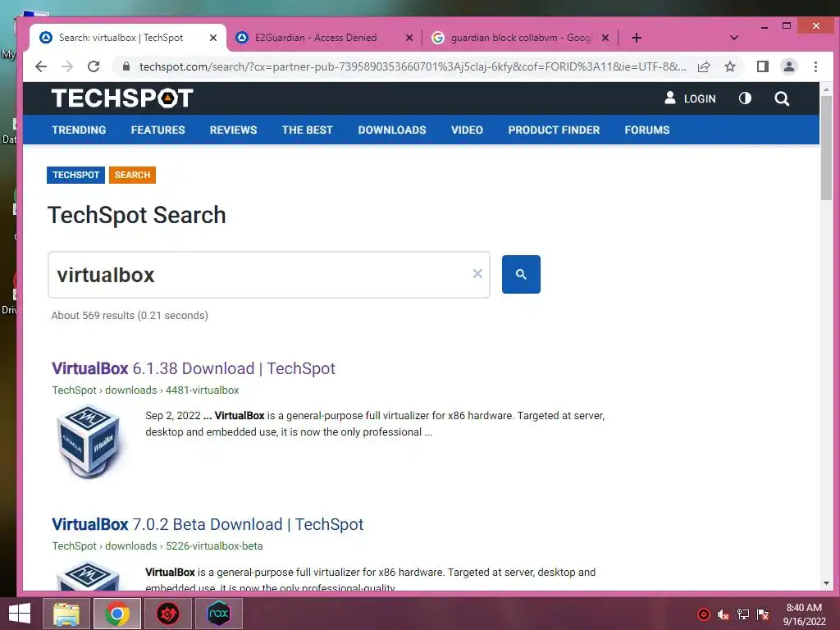Click the TECHSPOT breadcrumb badge
Screen dimensions: 840x630
click(75, 176)
